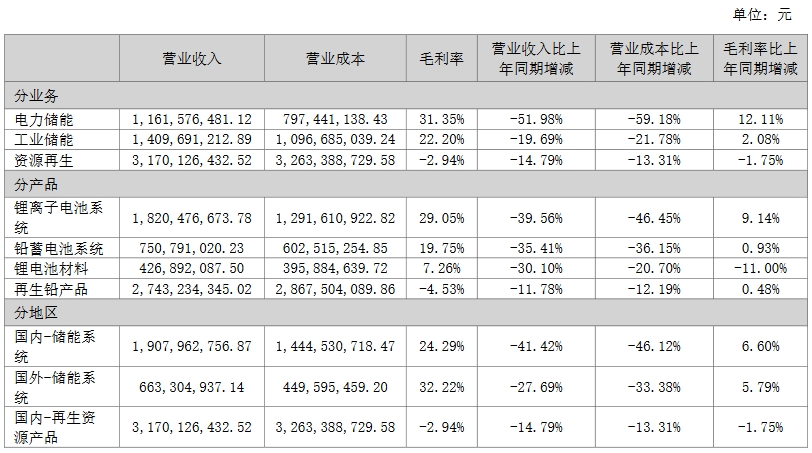Click the 营业收入 column header
Screen dimensions: 812x453
pyautogui.click(x=191, y=59)
